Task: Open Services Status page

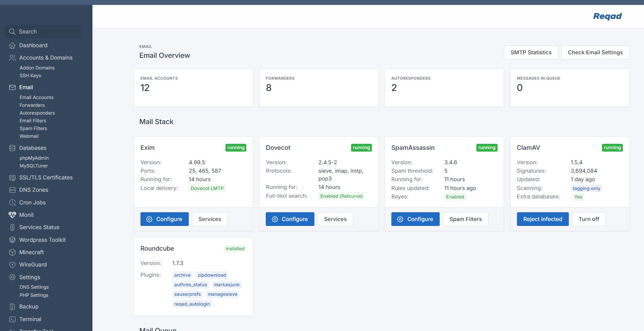Action: tap(39, 227)
